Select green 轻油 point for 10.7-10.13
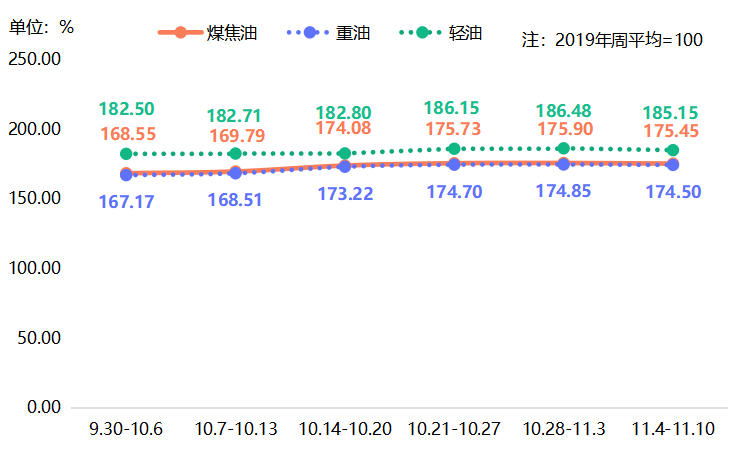This screenshot has height=449, width=737. [x=235, y=153]
